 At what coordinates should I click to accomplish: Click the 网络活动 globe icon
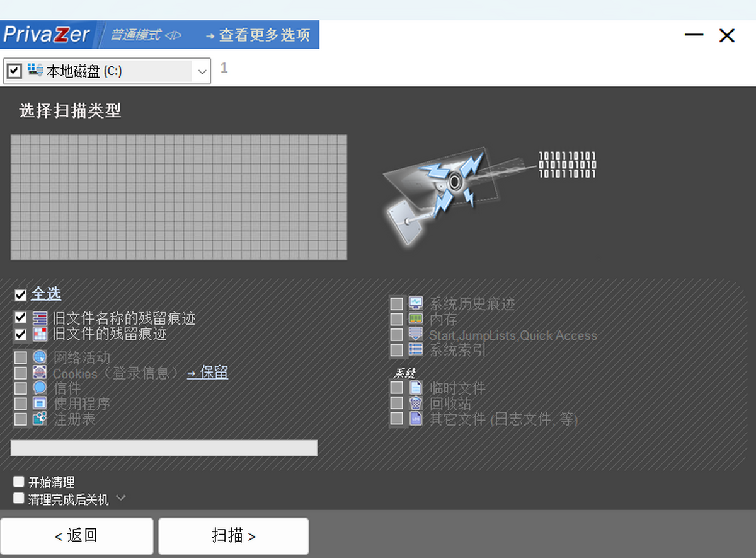(40, 357)
